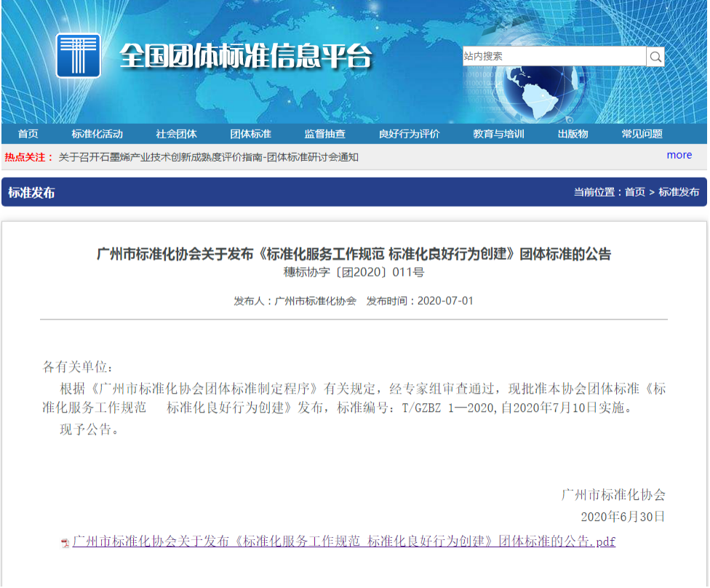The image size is (710, 588).
Task: Open the 首页 navigation menu item
Action: pos(28,134)
